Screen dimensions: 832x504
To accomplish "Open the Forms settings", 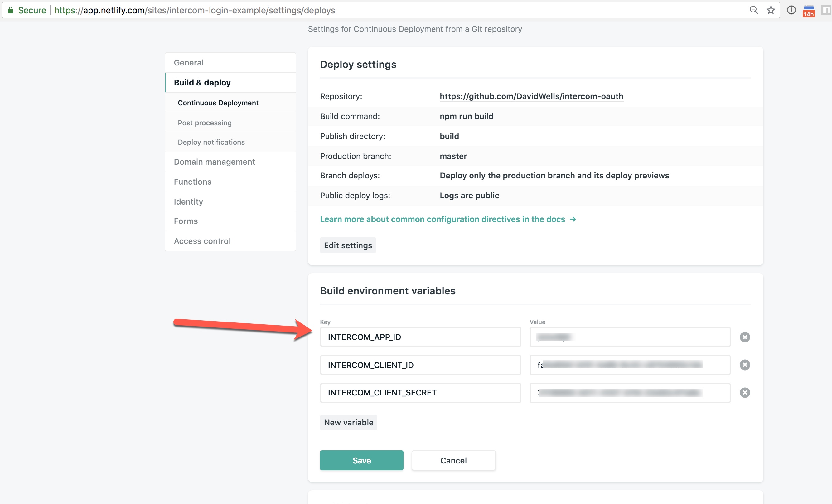I will point(230,221).
